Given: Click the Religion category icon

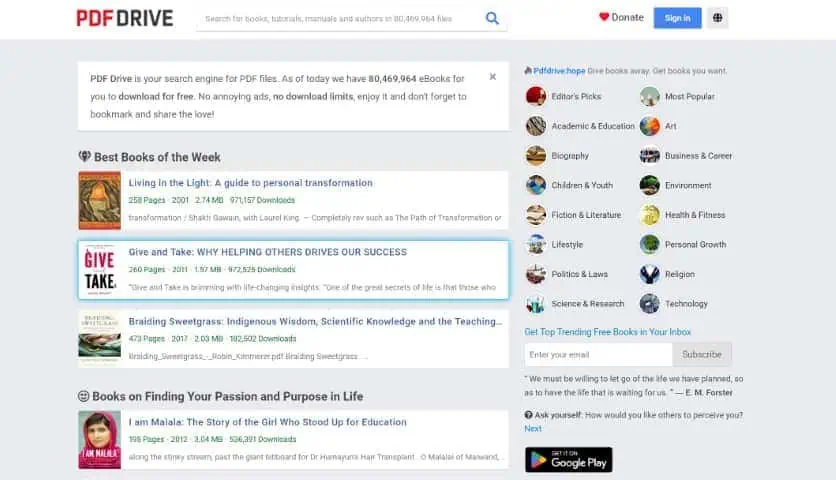Looking at the screenshot, I should [x=649, y=274].
